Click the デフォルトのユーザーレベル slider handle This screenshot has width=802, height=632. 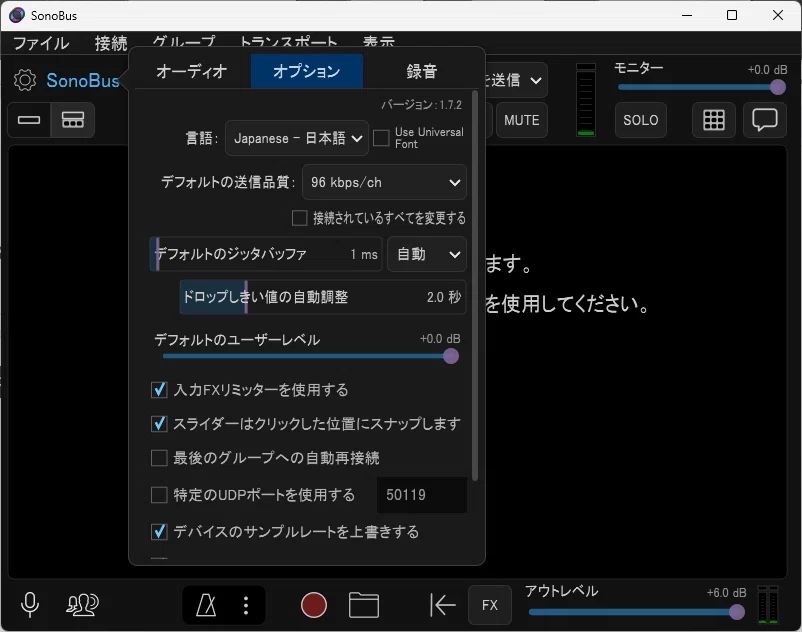(451, 356)
